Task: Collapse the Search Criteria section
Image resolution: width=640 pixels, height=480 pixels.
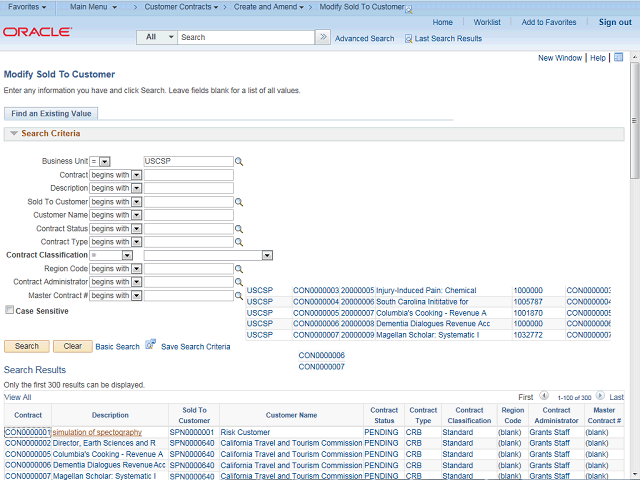Action: coord(14,134)
